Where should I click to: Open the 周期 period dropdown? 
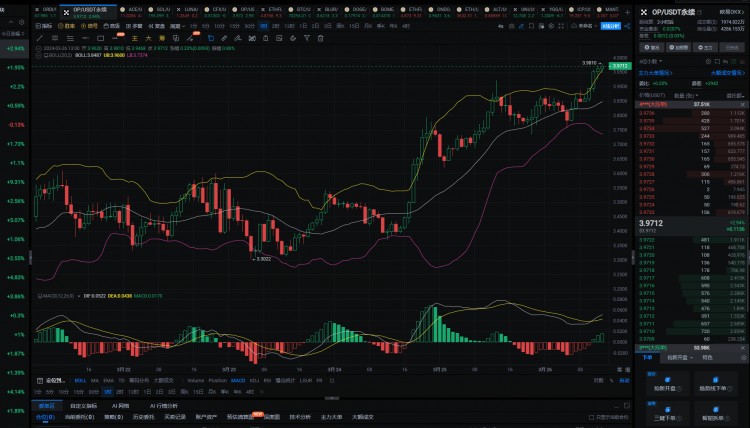pyautogui.click(x=177, y=26)
